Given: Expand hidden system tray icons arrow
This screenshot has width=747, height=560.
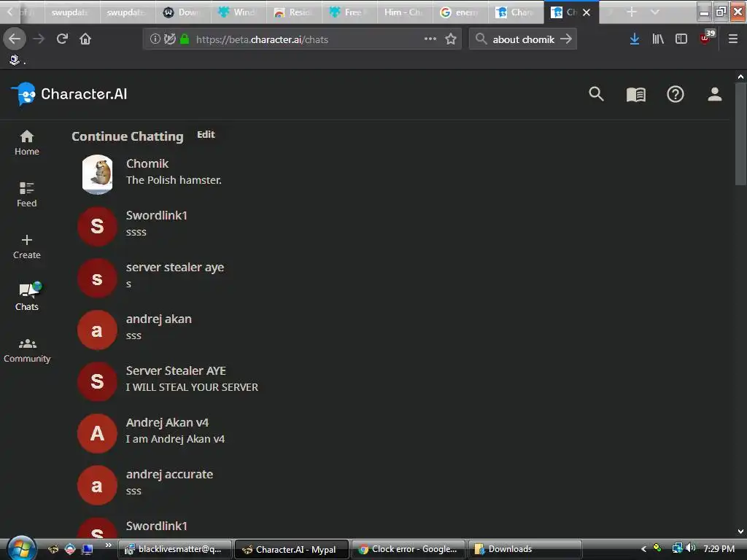Looking at the screenshot, I should click(x=643, y=549).
